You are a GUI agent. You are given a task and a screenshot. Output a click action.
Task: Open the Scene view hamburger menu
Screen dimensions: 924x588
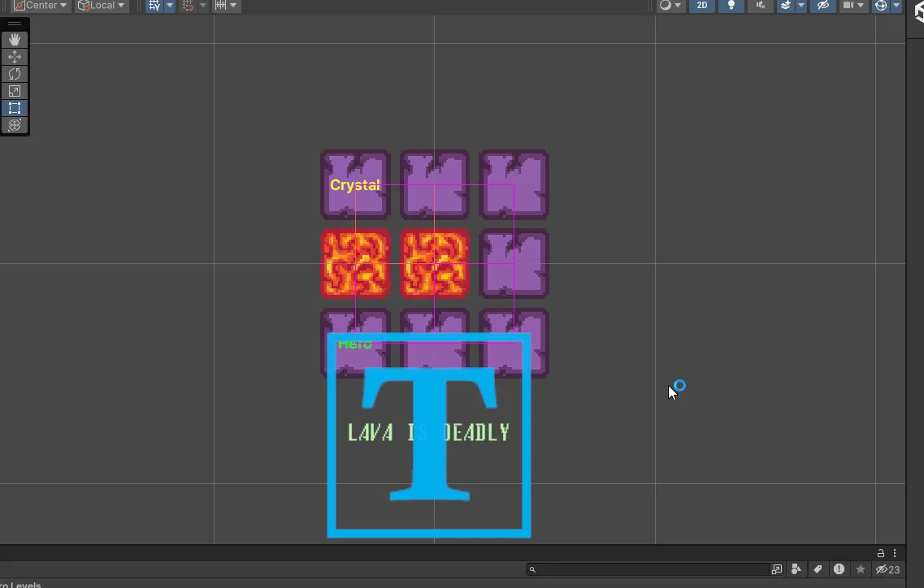[x=15, y=22]
